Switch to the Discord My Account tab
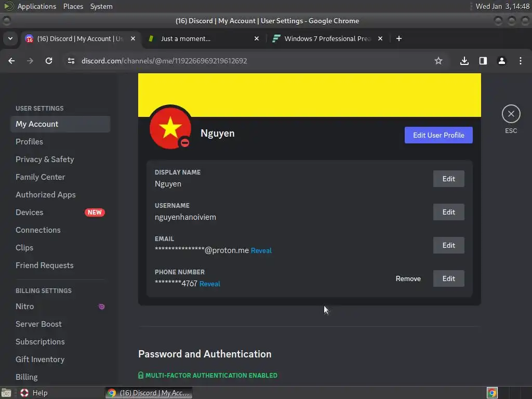The height and width of the screenshot is (399, 532). click(x=80, y=38)
